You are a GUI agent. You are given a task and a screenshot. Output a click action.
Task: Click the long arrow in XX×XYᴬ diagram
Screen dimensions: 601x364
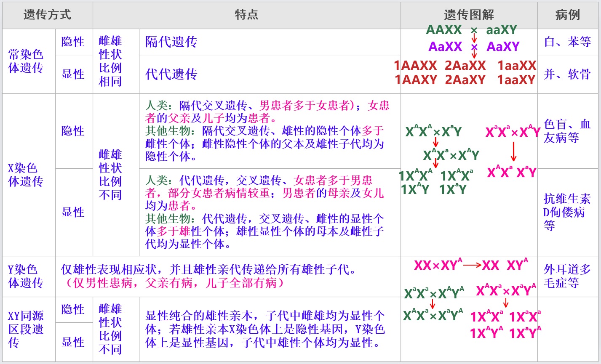[472, 265]
